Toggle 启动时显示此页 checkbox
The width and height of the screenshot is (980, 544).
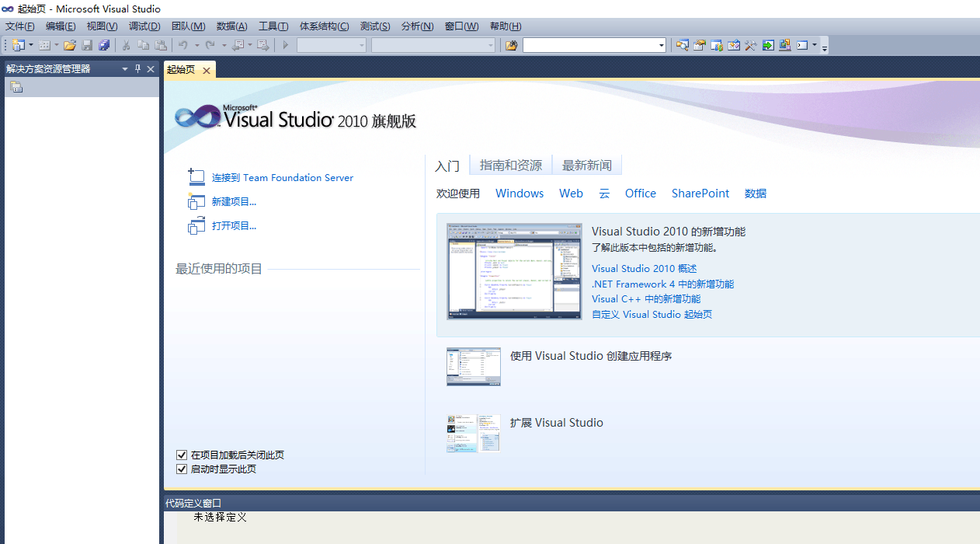[x=182, y=469]
